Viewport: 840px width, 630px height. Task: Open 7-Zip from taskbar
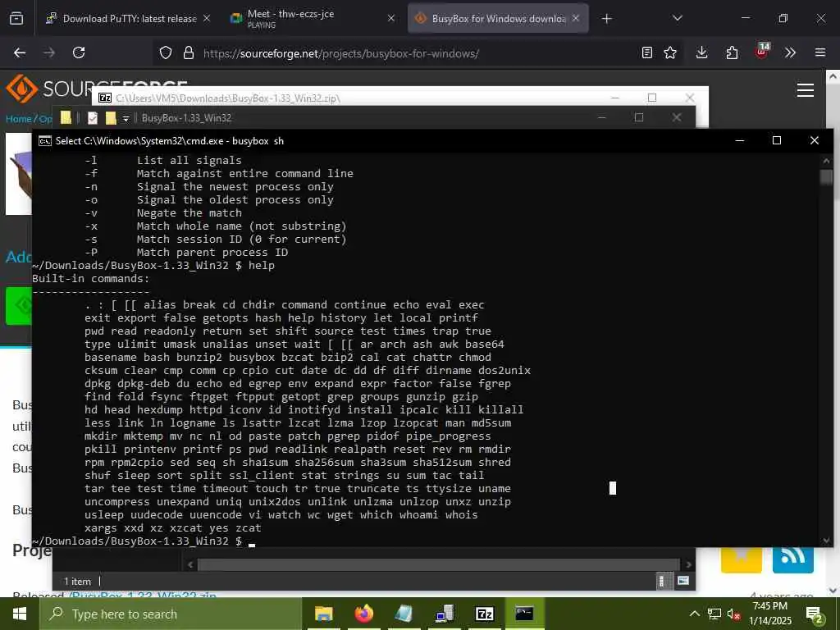(x=484, y=614)
